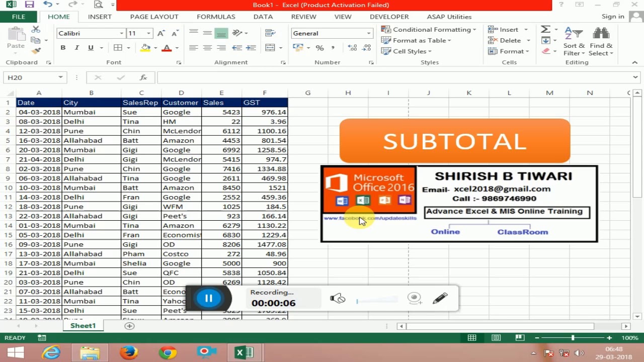The width and height of the screenshot is (644, 362).
Task: Click the Clear eraser icon
Action: 545,51
